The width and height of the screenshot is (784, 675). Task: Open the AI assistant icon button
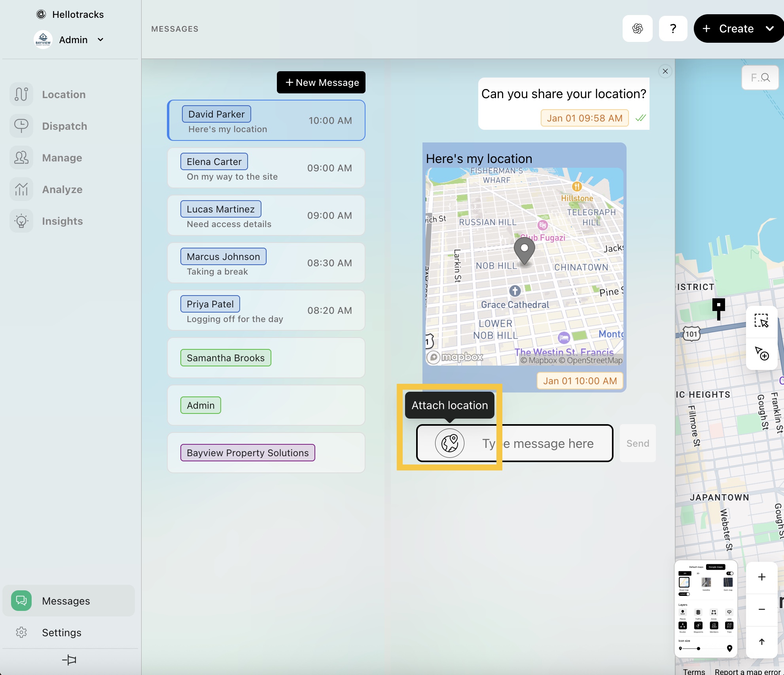coord(637,28)
